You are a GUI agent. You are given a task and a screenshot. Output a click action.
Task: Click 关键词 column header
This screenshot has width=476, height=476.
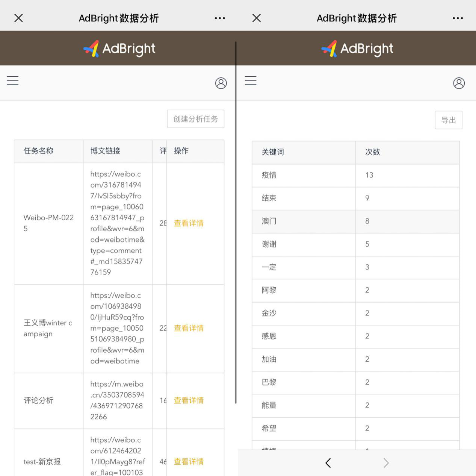click(x=273, y=152)
